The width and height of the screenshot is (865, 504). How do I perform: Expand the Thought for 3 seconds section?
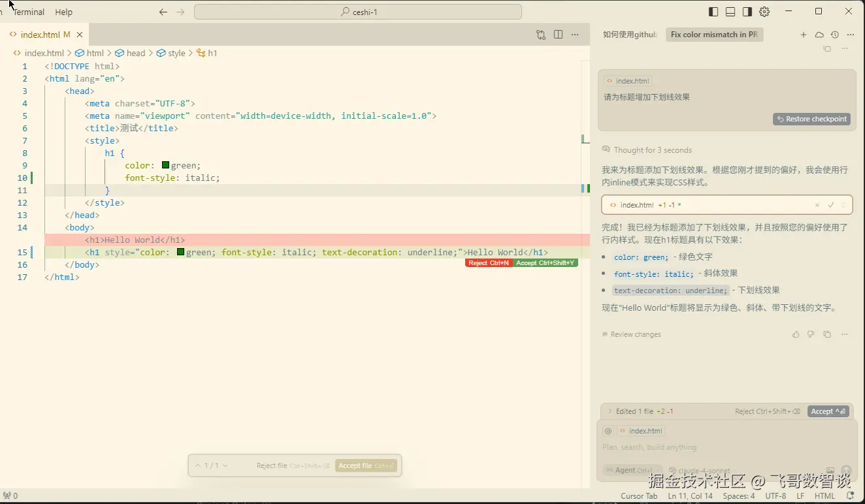coord(647,150)
